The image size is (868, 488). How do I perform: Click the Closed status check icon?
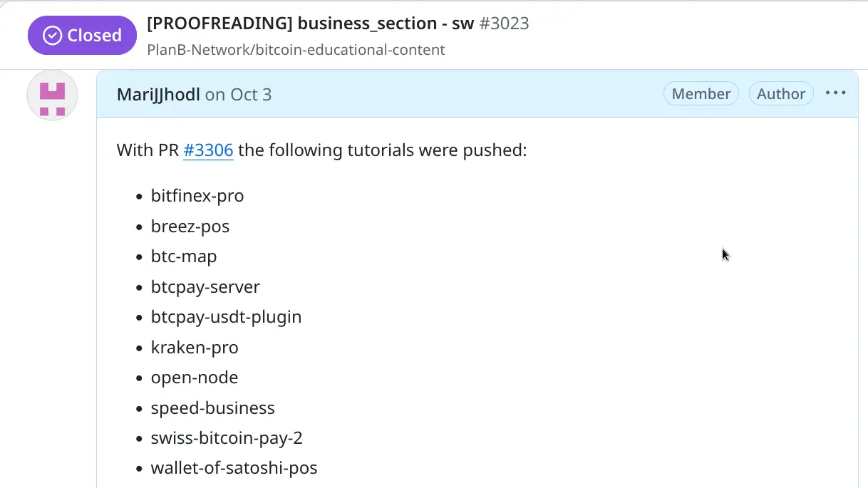pyautogui.click(x=53, y=36)
